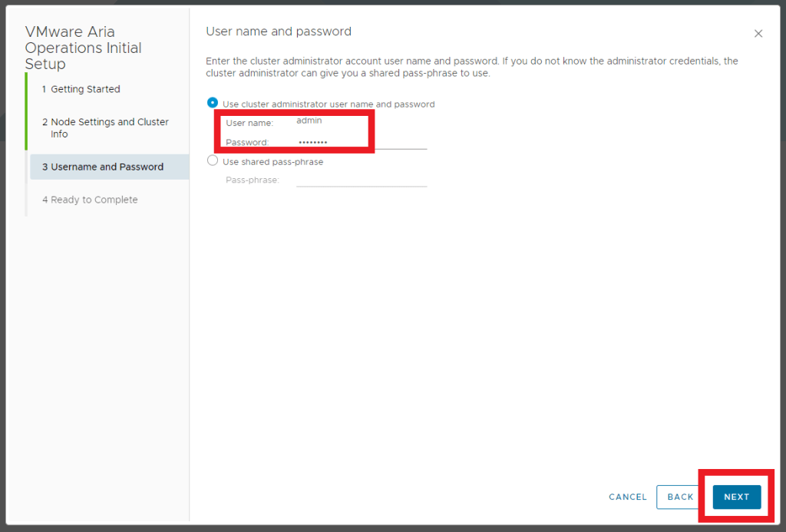Close the setup dialog with the X icon
The width and height of the screenshot is (786, 532).
(x=758, y=34)
